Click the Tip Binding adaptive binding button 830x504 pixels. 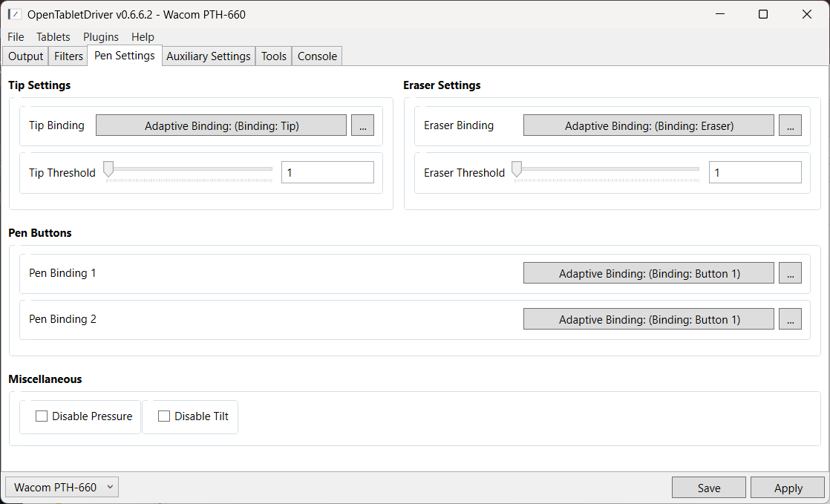pyautogui.click(x=221, y=125)
